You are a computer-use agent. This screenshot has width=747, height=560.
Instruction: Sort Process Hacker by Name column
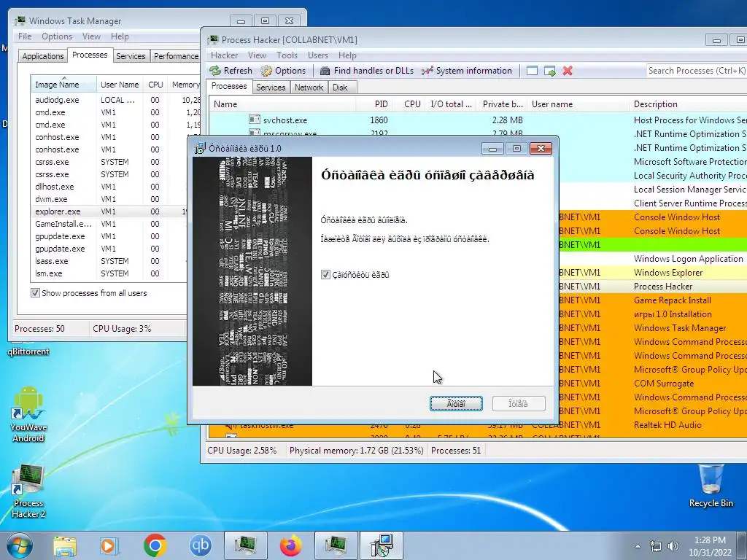[x=282, y=104]
